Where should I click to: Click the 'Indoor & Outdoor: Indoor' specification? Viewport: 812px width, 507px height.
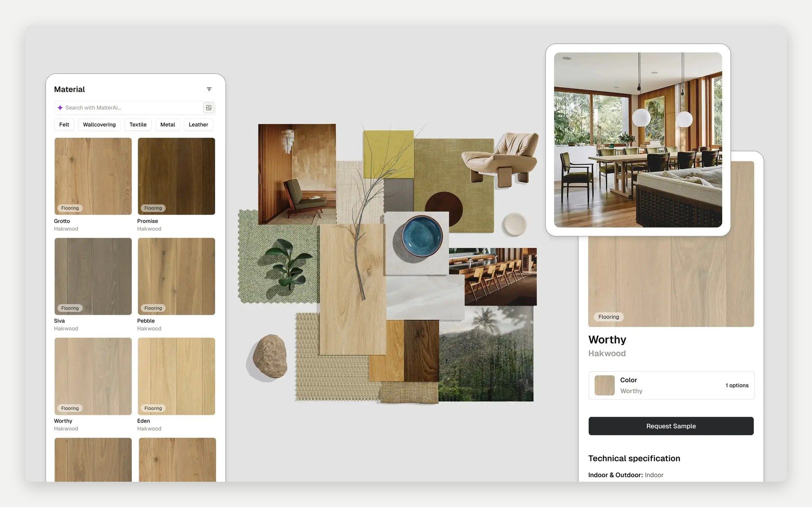[x=626, y=475]
